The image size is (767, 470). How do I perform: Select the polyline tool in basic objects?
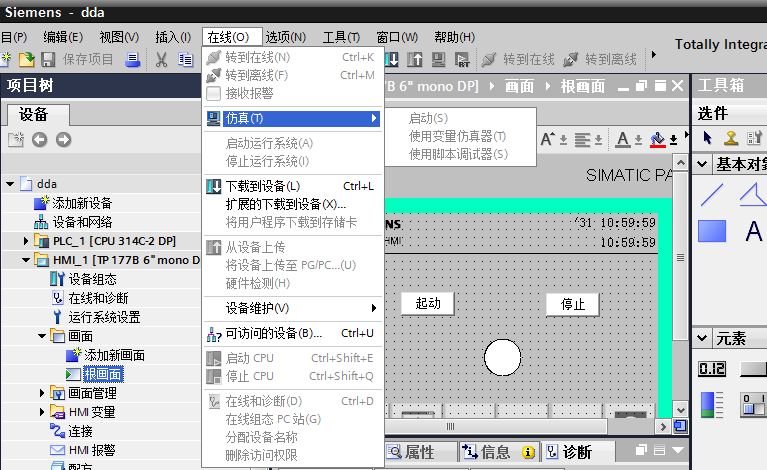coord(752,194)
